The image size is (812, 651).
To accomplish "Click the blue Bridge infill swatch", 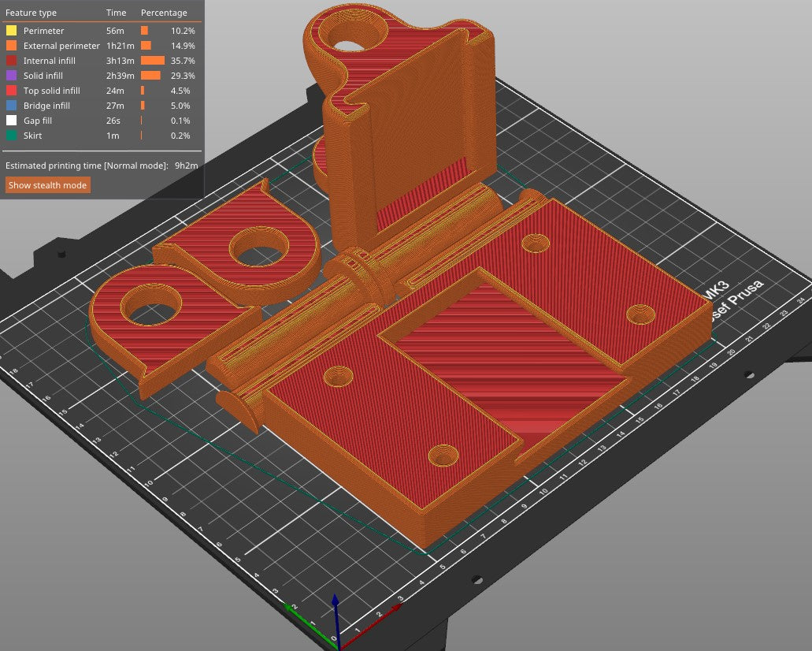I will click(11, 106).
